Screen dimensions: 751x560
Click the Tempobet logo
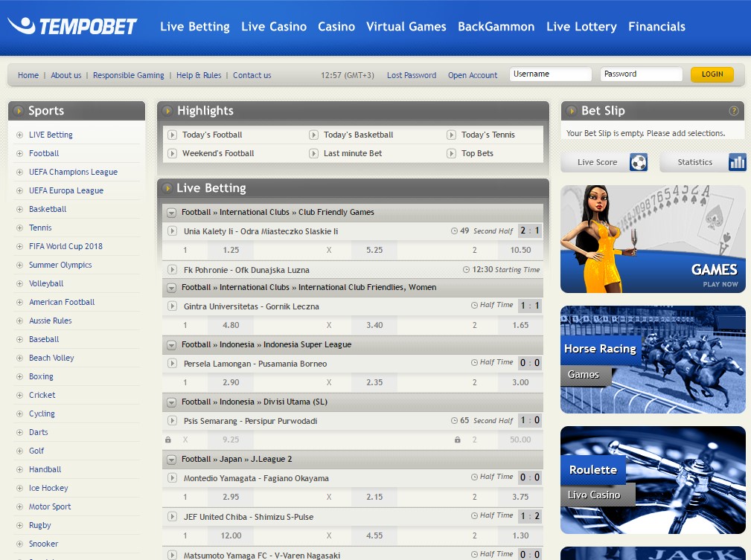[72, 27]
